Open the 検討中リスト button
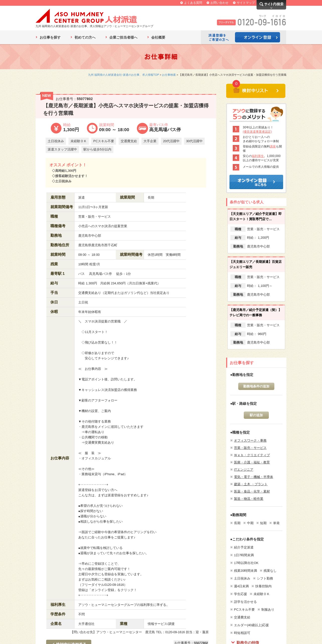Image resolution: width=322 pixels, height=644 pixels. (256, 91)
